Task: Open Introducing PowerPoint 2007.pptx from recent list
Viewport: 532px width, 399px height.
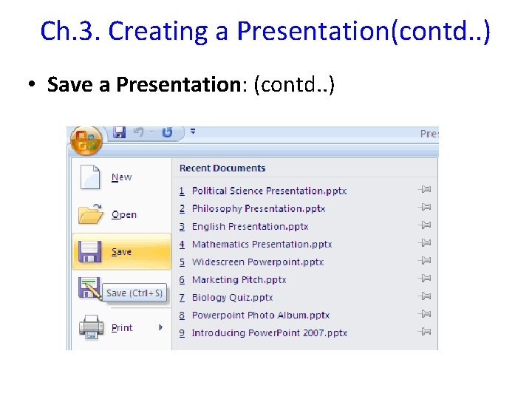Action: coord(270,332)
